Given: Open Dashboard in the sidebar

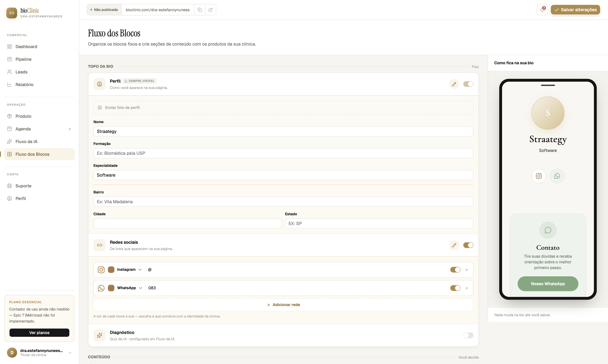Looking at the screenshot, I should coord(39,47).
